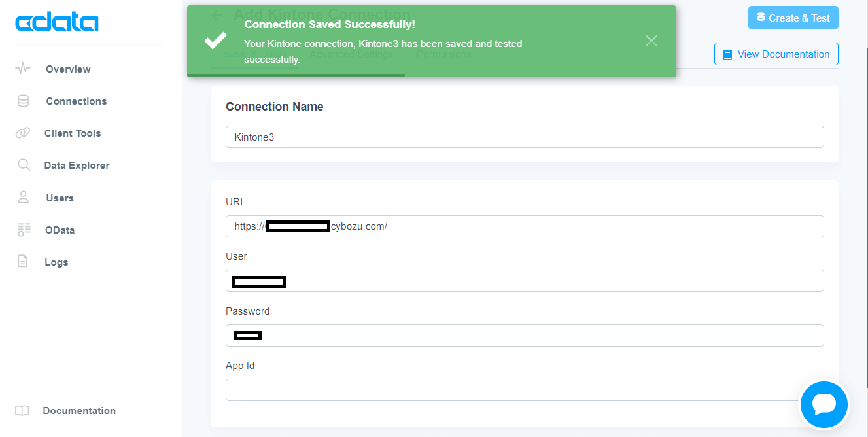
Task: Click the Documentation book icon in sidebar
Action: pyautogui.click(x=22, y=411)
